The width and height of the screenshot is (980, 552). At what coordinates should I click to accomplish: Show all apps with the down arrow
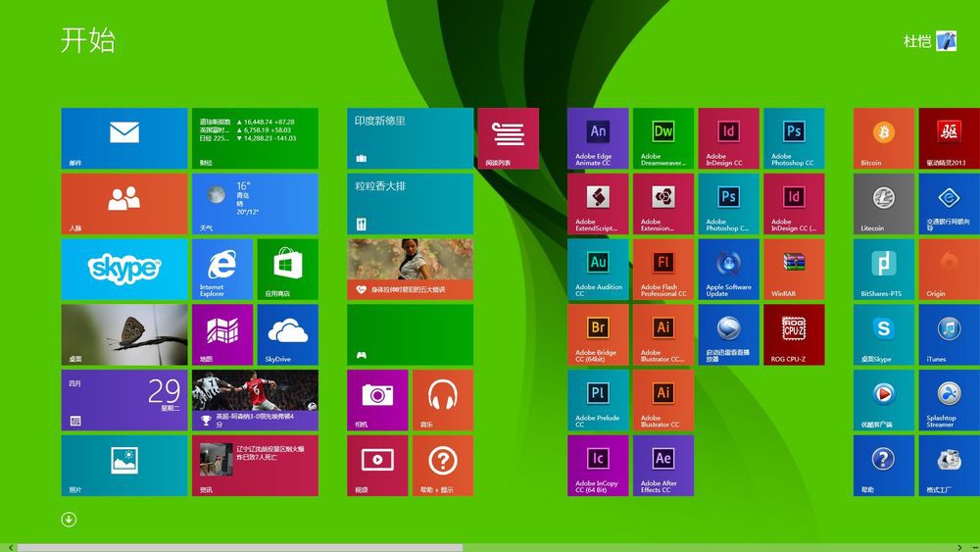(x=69, y=520)
